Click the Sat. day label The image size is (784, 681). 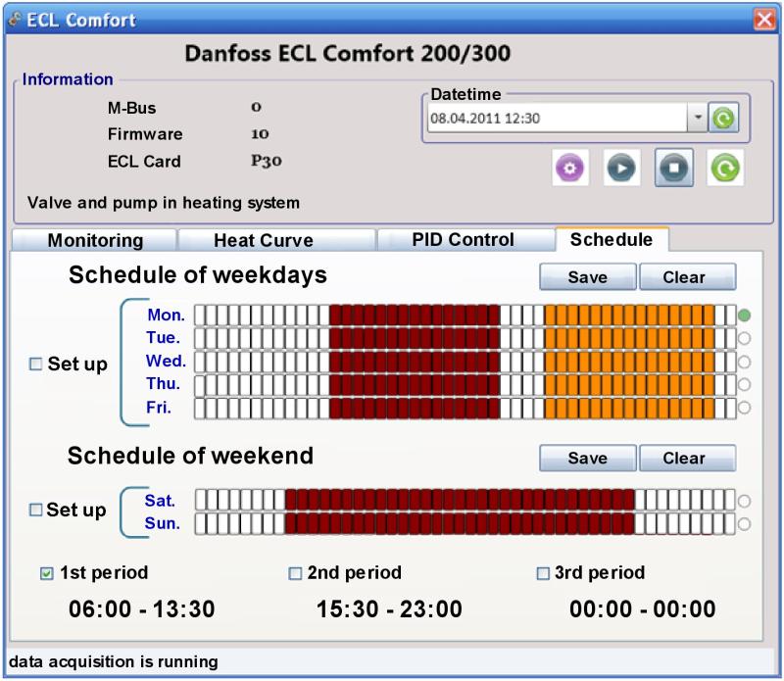point(160,501)
